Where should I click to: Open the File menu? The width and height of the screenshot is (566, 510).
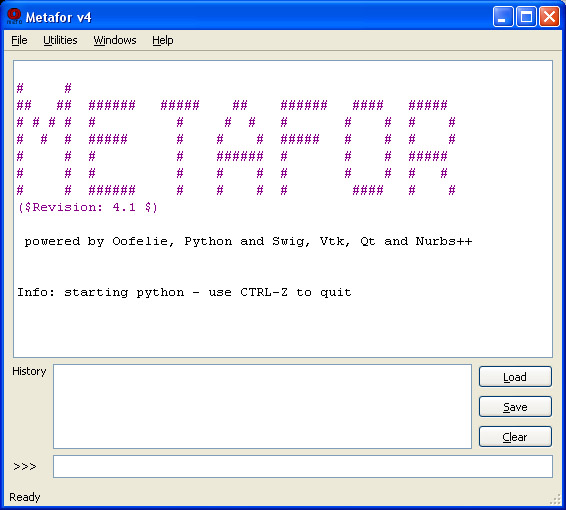tap(19, 40)
